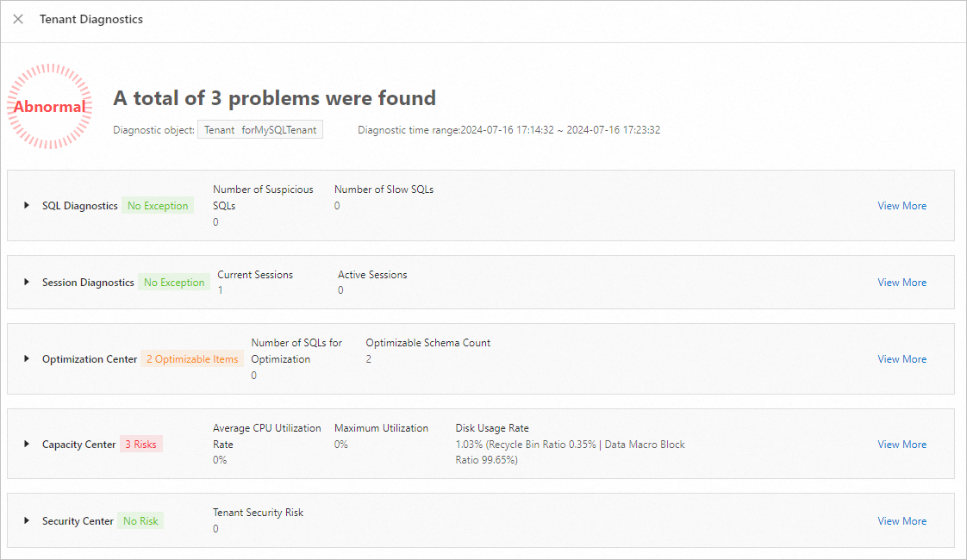The height and width of the screenshot is (560, 967).
Task: Click the Tenant Diagnostics panel title
Action: pyautogui.click(x=91, y=19)
